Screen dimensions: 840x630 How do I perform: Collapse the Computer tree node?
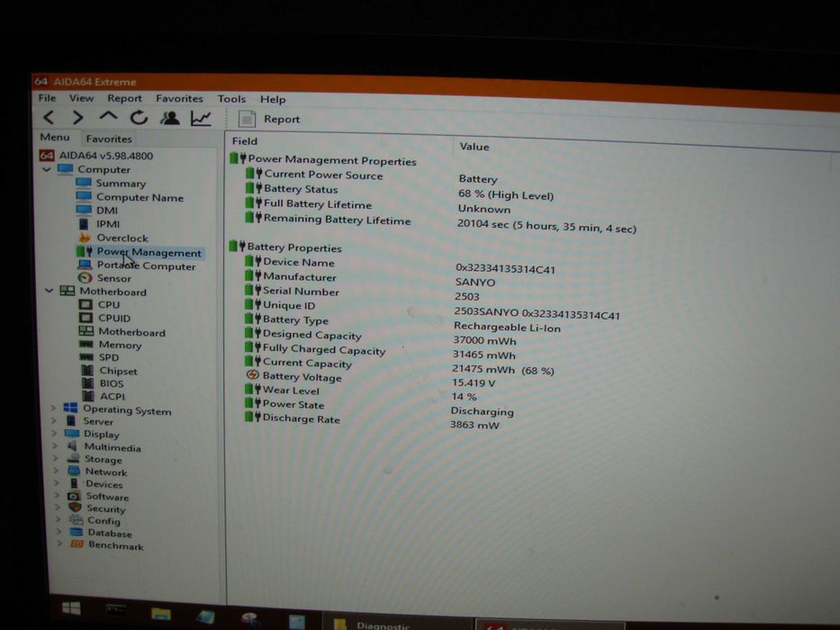[47, 169]
